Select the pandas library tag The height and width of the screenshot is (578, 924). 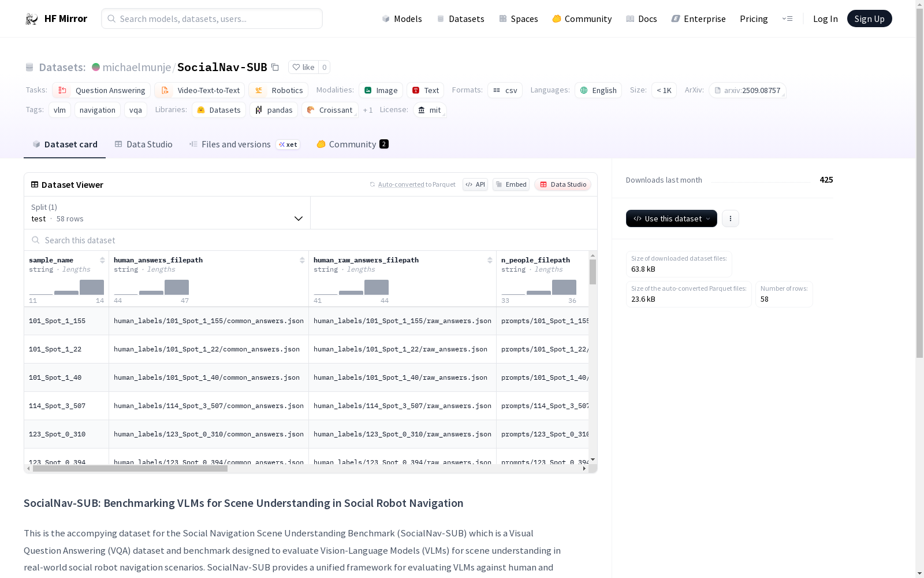click(274, 110)
